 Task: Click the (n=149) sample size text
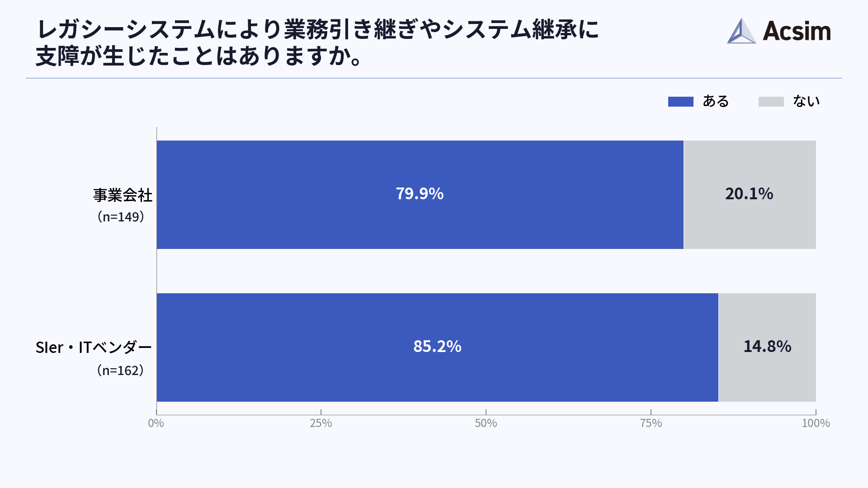click(121, 217)
